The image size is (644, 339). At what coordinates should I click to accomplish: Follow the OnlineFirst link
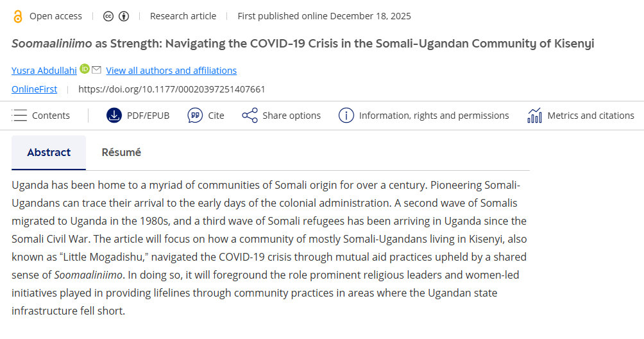point(34,89)
